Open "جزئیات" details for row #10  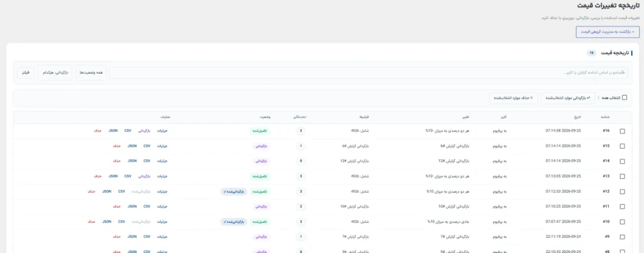click(x=163, y=222)
